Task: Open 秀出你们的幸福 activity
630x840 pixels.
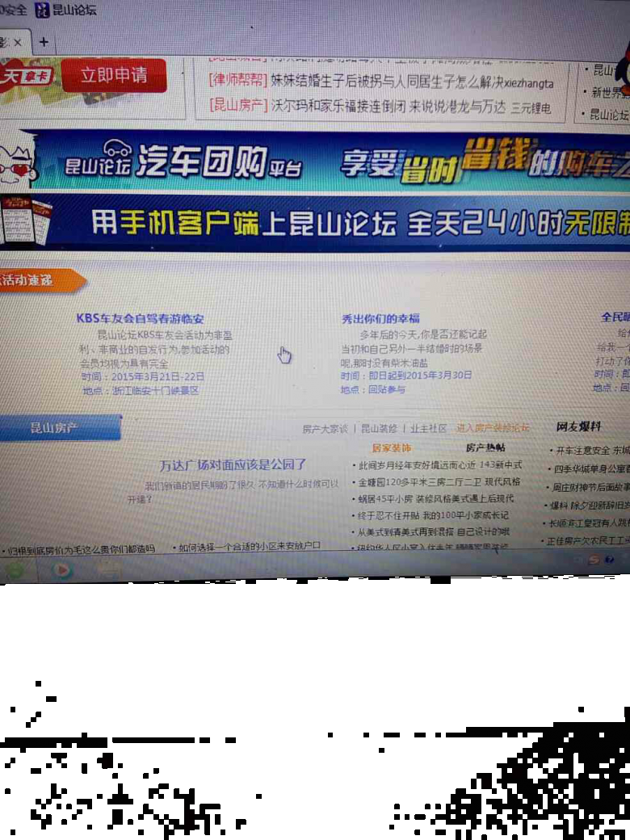Action: (x=380, y=319)
